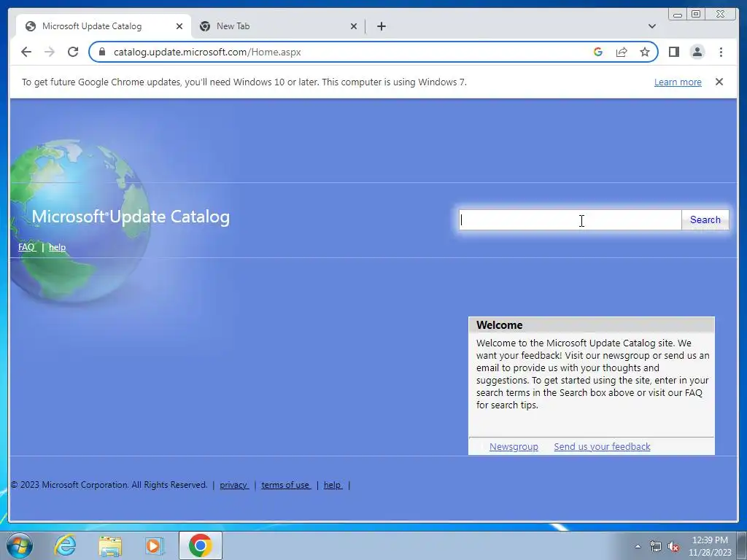
Task: Focus the catalog search box
Action: click(x=570, y=220)
